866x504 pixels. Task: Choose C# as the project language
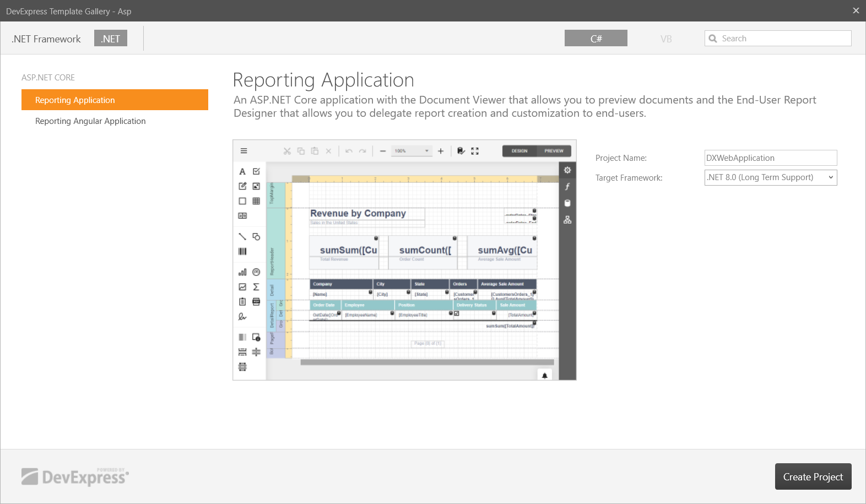596,39
